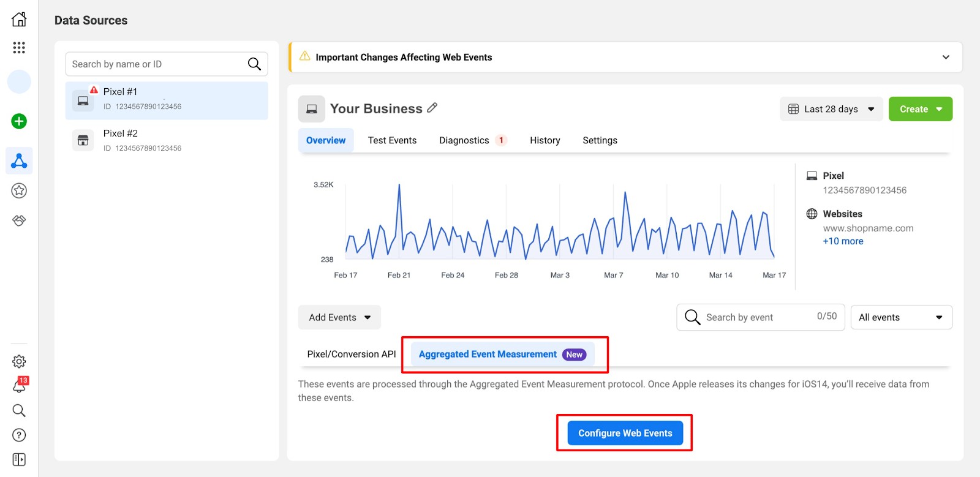Open notifications bell with 13 badge

tap(19, 386)
